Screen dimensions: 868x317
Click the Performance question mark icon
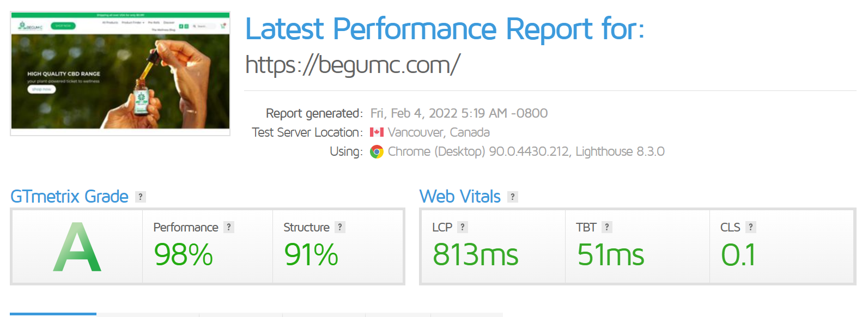229,227
